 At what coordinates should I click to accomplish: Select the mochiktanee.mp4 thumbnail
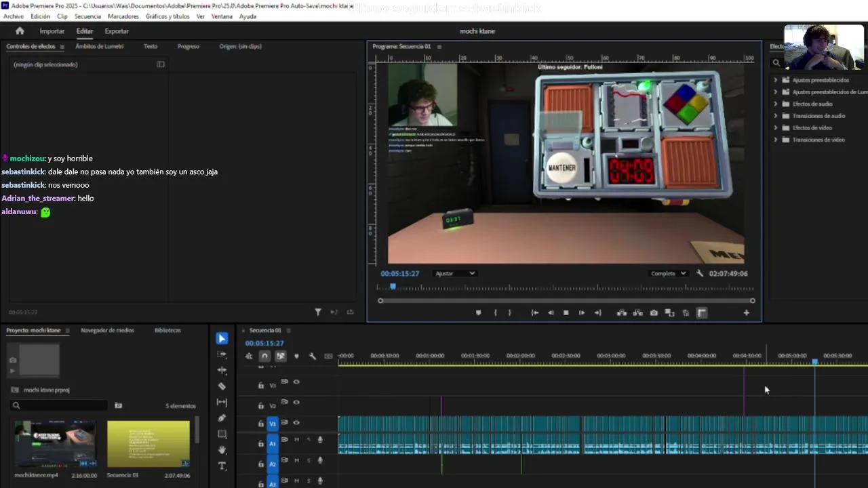[56, 444]
